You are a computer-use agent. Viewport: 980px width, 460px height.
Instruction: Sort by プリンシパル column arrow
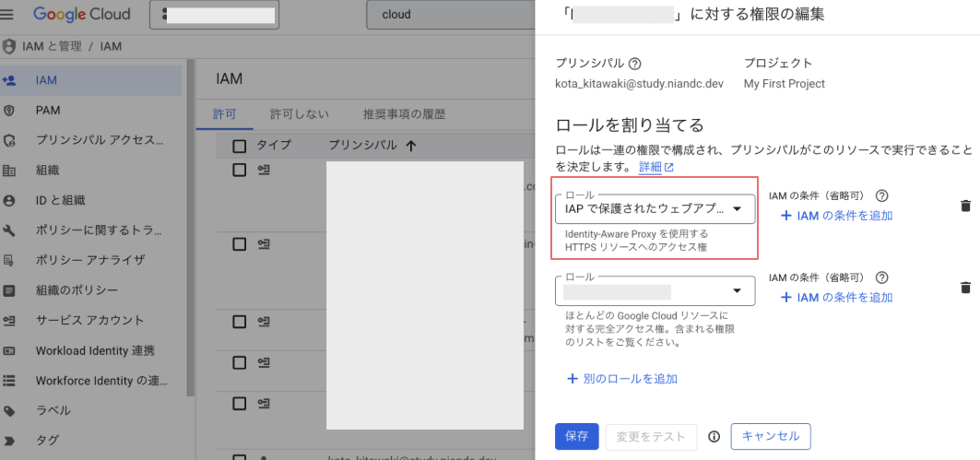click(410, 147)
